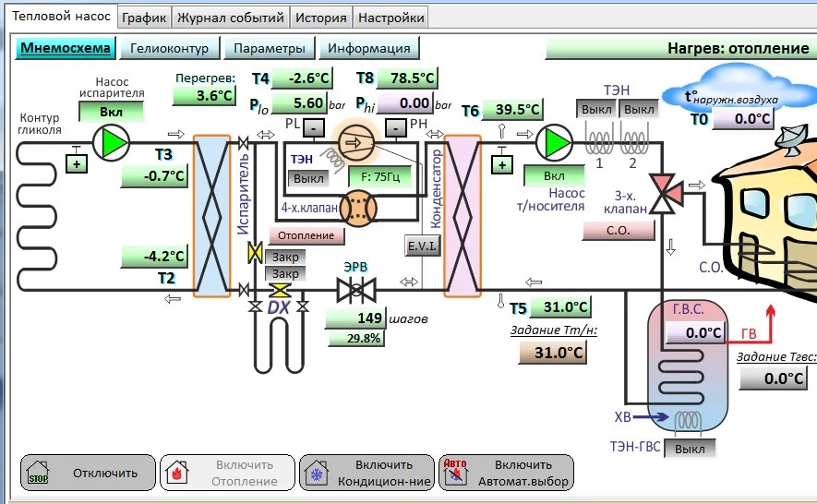Click the Перегрев 3.6°C value
This screenshot has height=504, width=817.
tap(204, 95)
